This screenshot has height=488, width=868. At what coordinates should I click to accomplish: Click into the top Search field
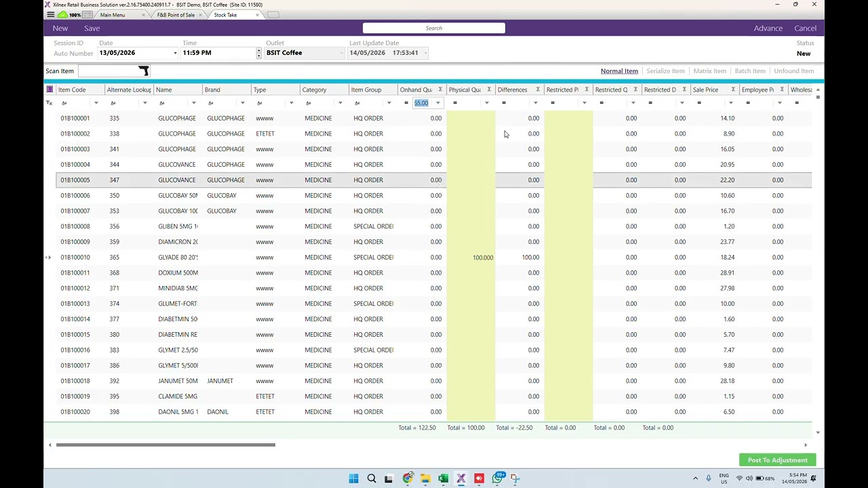tap(434, 28)
